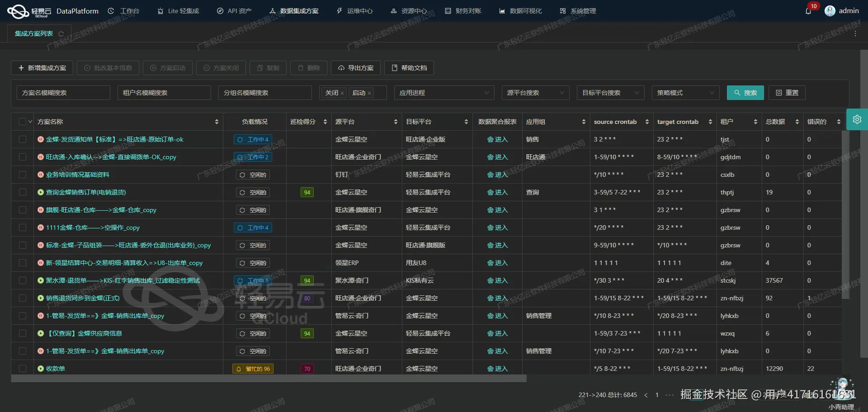Screen dimensions: 868x412
Task: Check the 金蝶-发货通知单 row checkbox
Action: pos(23,139)
